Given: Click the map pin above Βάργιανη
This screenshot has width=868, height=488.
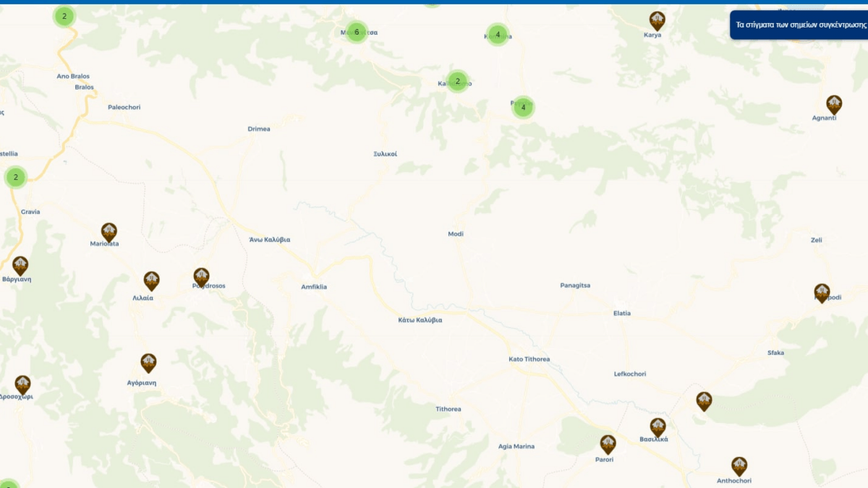Looking at the screenshot, I should coord(20,265).
